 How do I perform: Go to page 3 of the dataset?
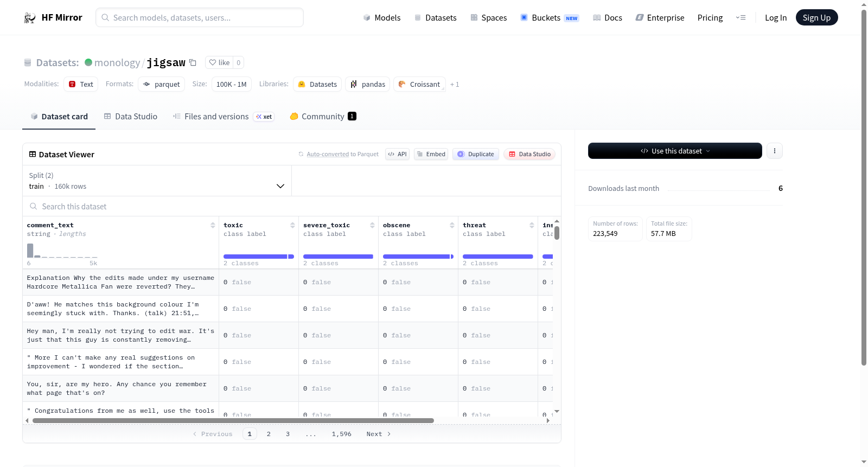click(288, 434)
